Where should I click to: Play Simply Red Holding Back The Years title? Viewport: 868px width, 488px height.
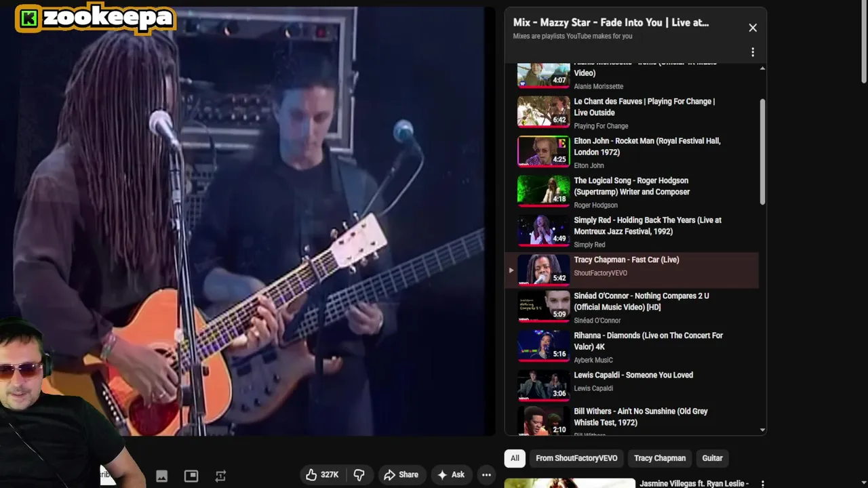coord(648,226)
